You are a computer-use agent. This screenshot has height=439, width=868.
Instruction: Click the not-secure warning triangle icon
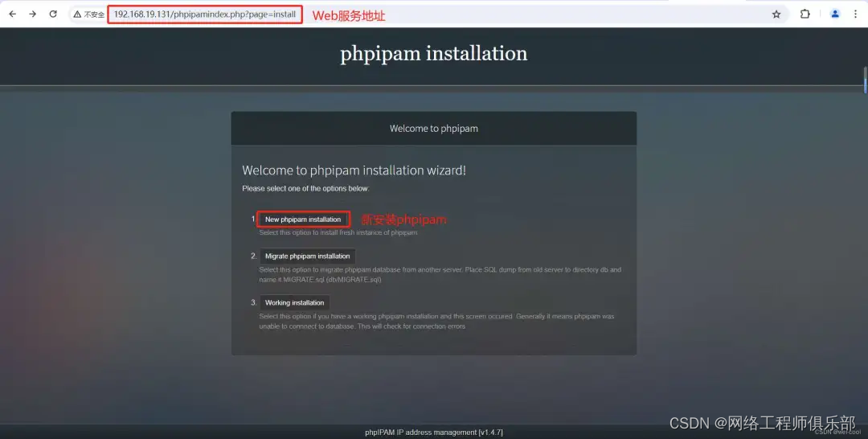click(77, 14)
